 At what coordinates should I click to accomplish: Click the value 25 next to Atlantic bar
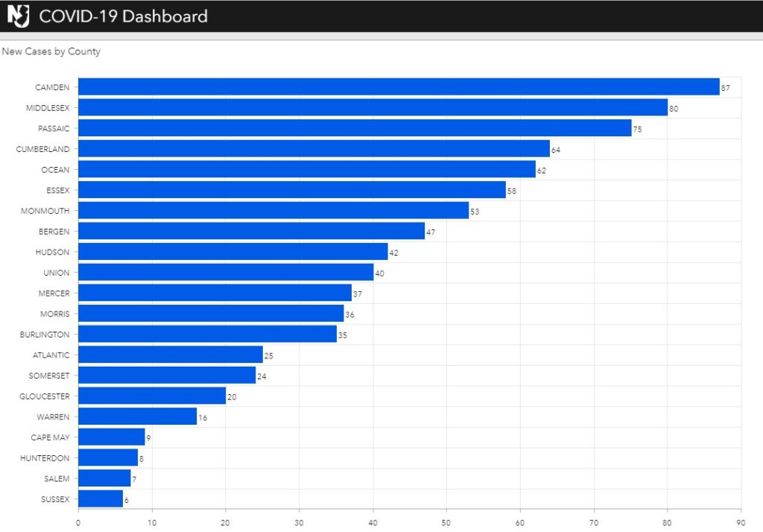point(268,356)
